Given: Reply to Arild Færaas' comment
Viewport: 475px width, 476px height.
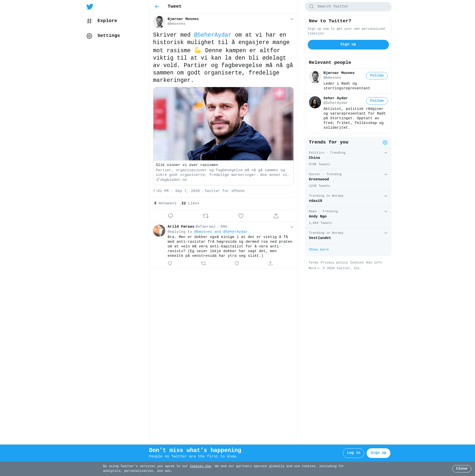Looking at the screenshot, I should 170,263.
